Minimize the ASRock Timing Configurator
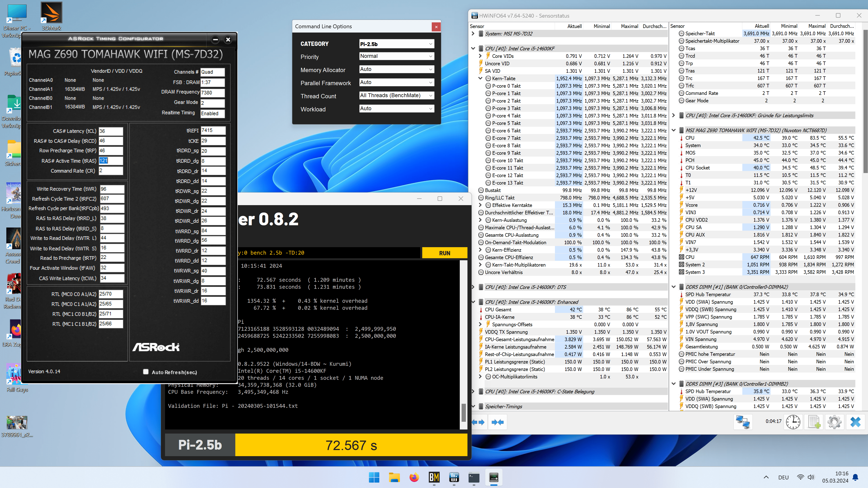 pyautogui.click(x=215, y=40)
